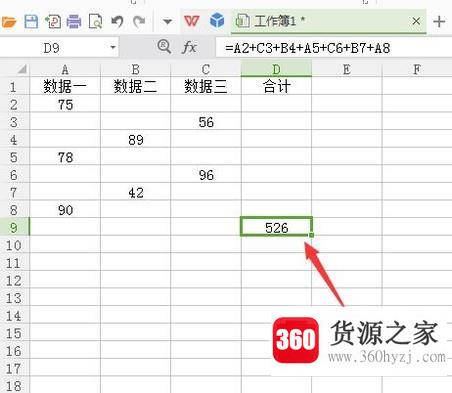Select column C header

[206, 69]
